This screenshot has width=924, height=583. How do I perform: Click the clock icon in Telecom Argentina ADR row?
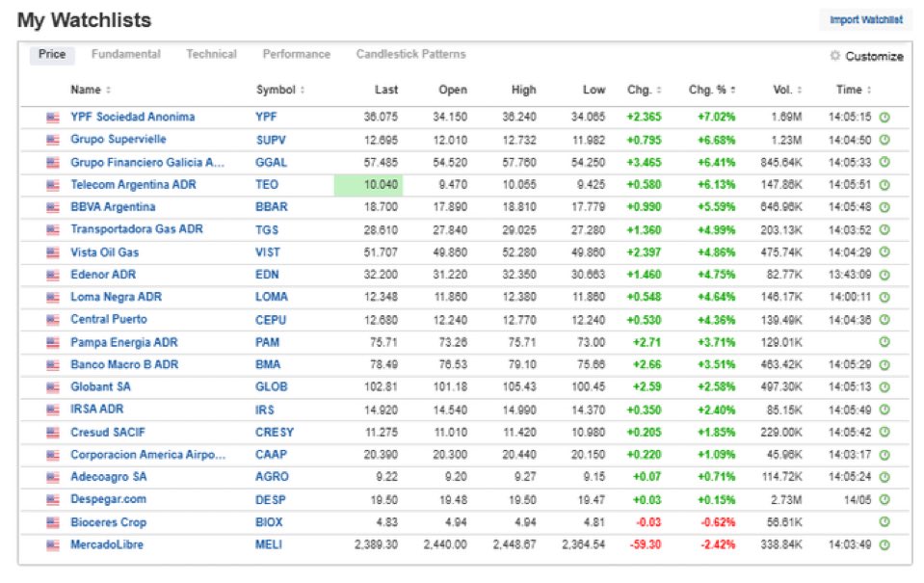(x=884, y=185)
